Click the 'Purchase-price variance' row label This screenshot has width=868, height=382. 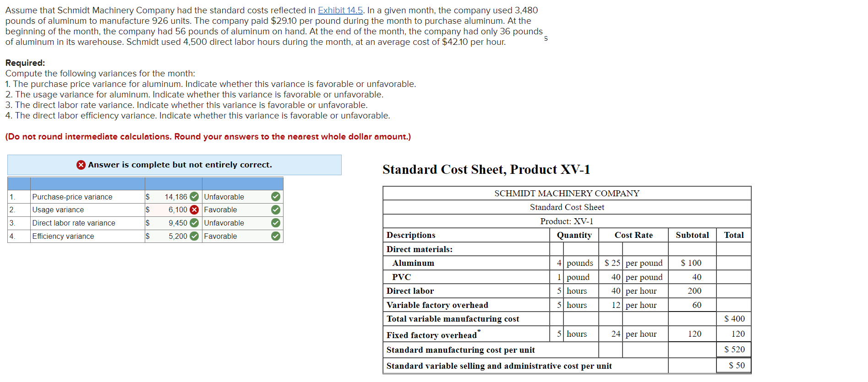click(x=72, y=197)
